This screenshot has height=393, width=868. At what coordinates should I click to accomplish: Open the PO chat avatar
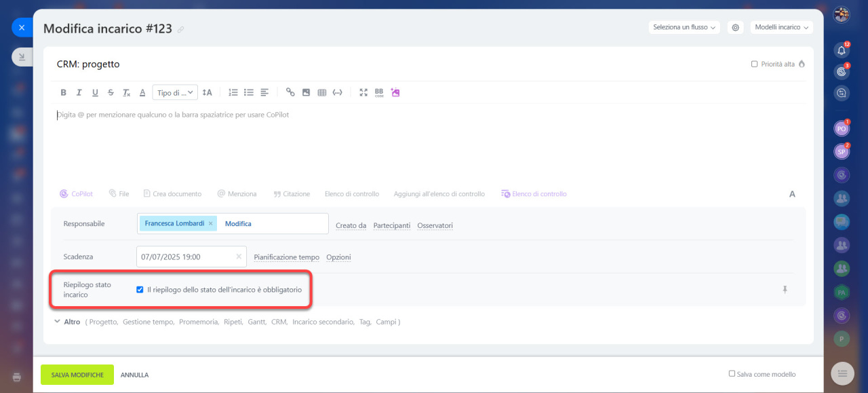(x=842, y=128)
